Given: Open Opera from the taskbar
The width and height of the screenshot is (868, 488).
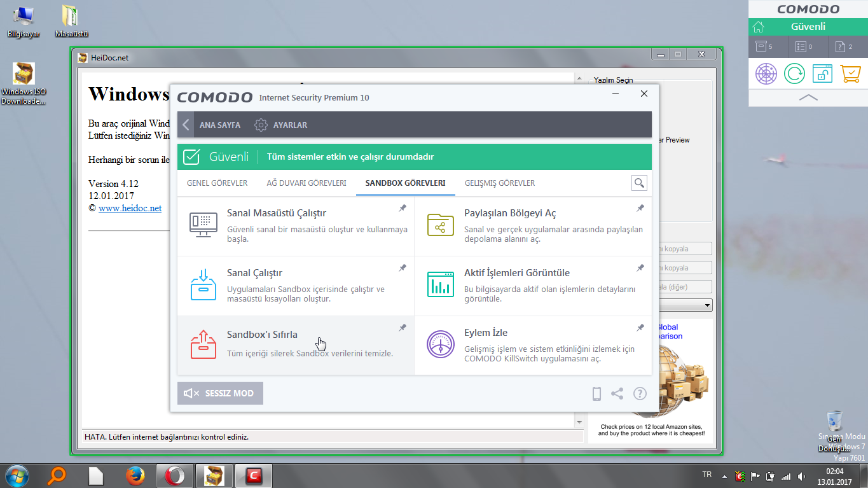Looking at the screenshot, I should tap(174, 475).
